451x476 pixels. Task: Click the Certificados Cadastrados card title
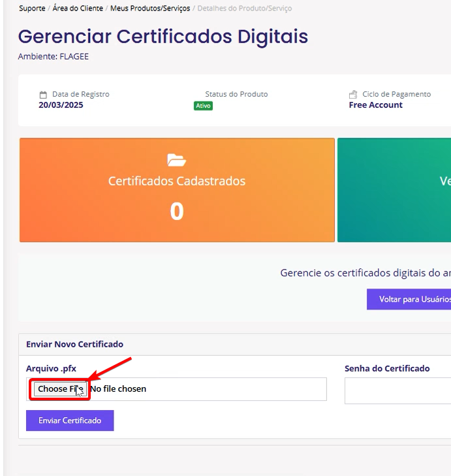[x=177, y=181]
